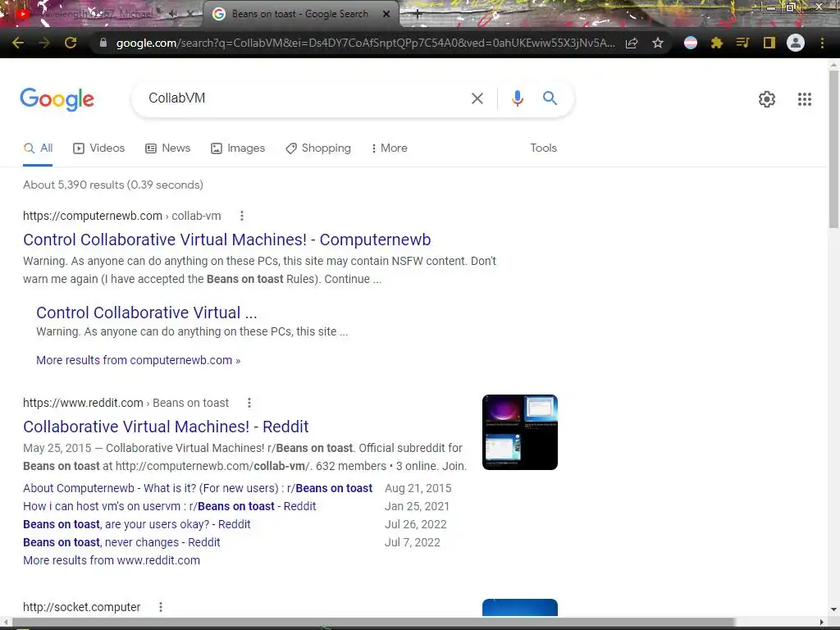
Task: Click the https://www.reddit.com result URL
Action: click(126, 403)
